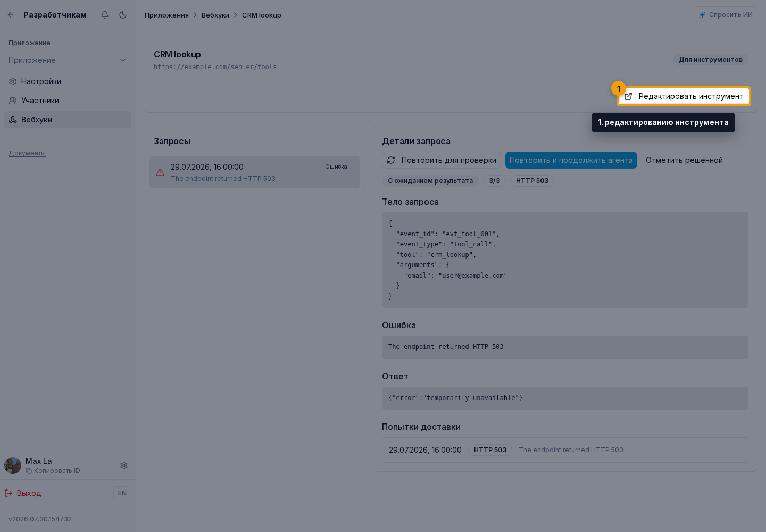
Task: Expand the Приложение dropdown
Action: point(68,60)
